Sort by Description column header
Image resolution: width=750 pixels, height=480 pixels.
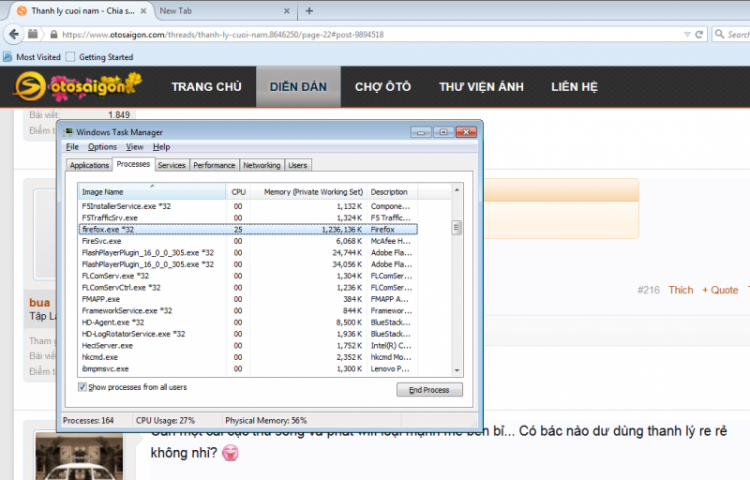pyautogui.click(x=392, y=192)
